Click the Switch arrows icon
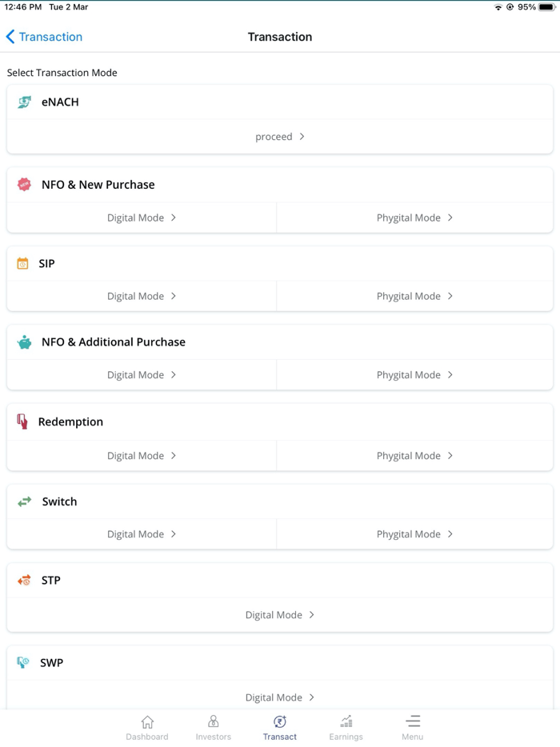This screenshot has height=747, width=560. coord(22,501)
